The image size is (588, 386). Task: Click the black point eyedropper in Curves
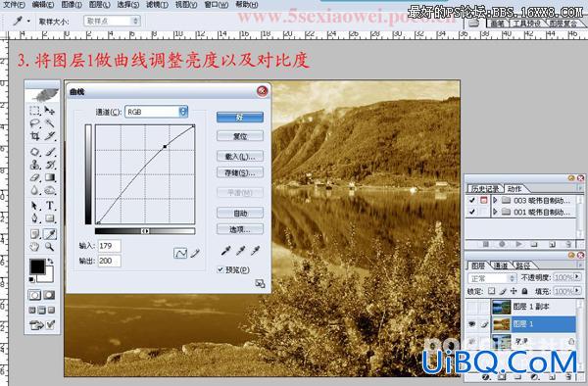(225, 251)
